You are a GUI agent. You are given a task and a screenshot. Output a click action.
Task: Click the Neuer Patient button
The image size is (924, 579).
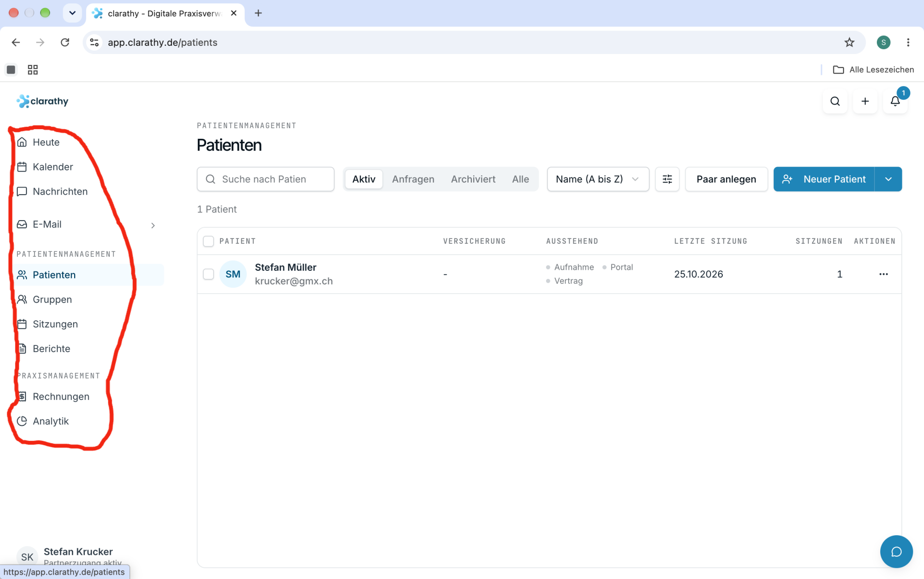[x=824, y=179]
